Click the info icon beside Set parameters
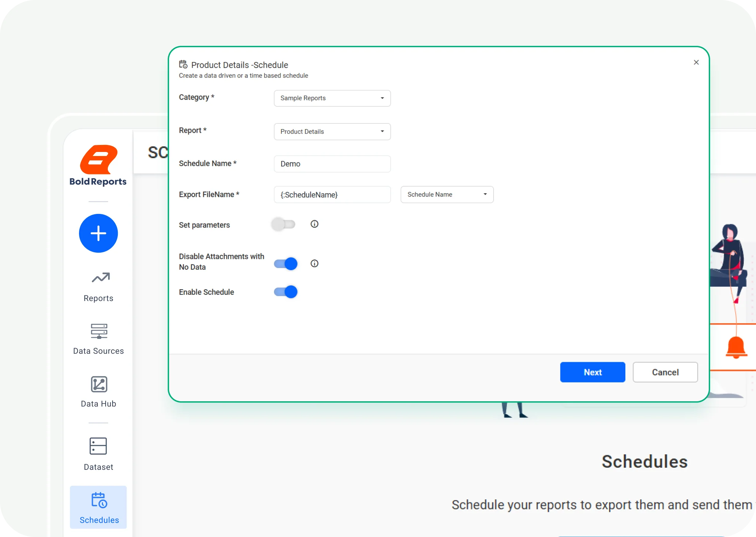Screen dimensions: 756x537 tap(314, 224)
